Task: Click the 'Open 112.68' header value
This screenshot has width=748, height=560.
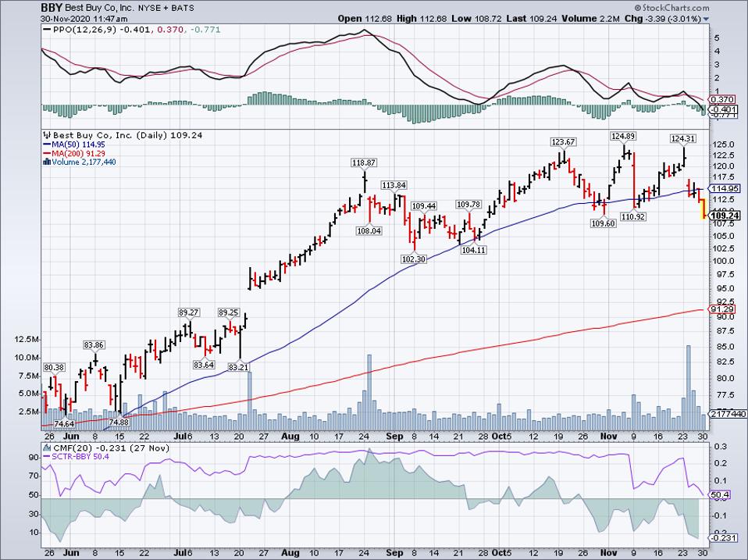Action: [x=365, y=19]
